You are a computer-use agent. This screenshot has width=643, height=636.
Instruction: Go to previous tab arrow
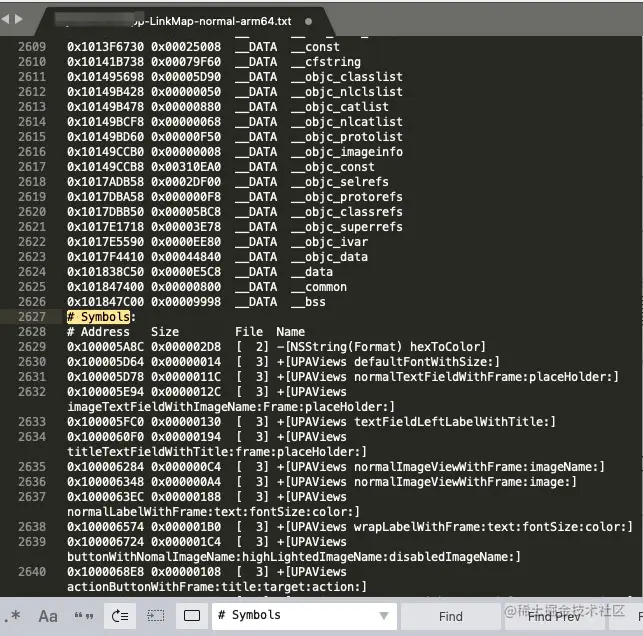pos(5,19)
